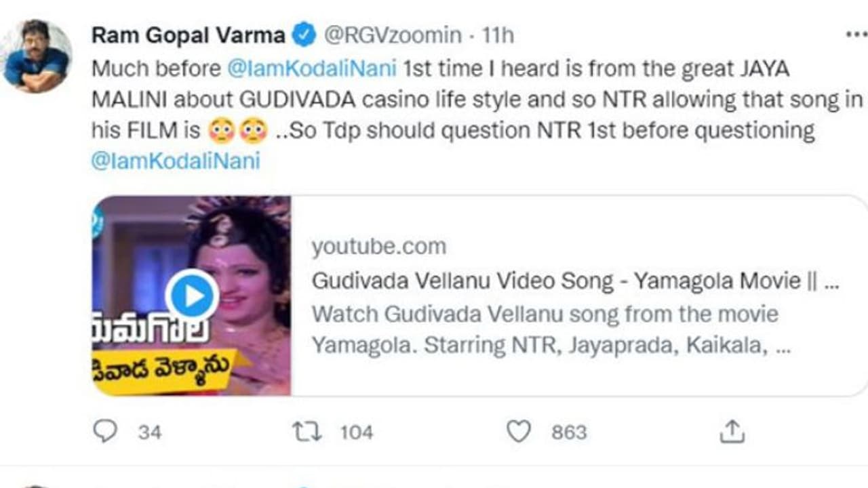The width and height of the screenshot is (868, 488).
Task: Click the youtube.com domain label
Action: 378,246
